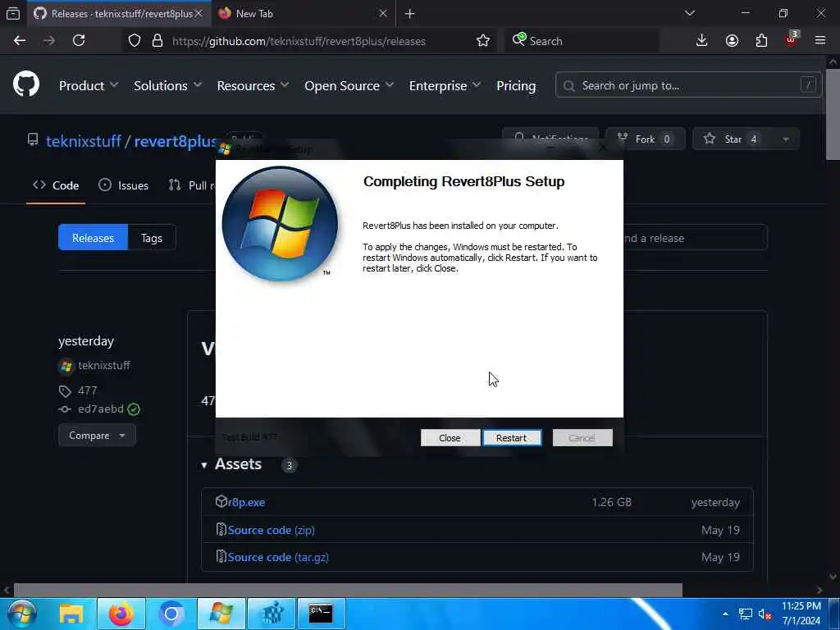Click the tracking protection shield icon
Image resolution: width=840 pixels, height=630 pixels.
(135, 41)
